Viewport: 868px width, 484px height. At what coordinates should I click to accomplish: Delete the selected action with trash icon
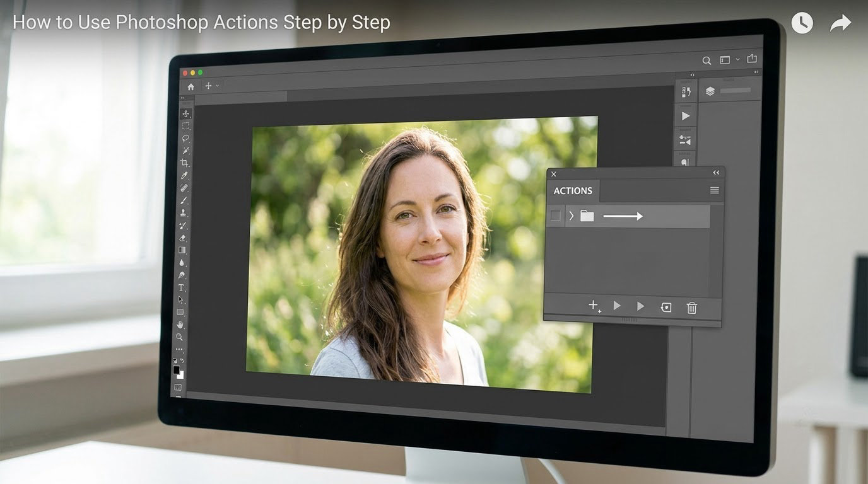tap(692, 308)
